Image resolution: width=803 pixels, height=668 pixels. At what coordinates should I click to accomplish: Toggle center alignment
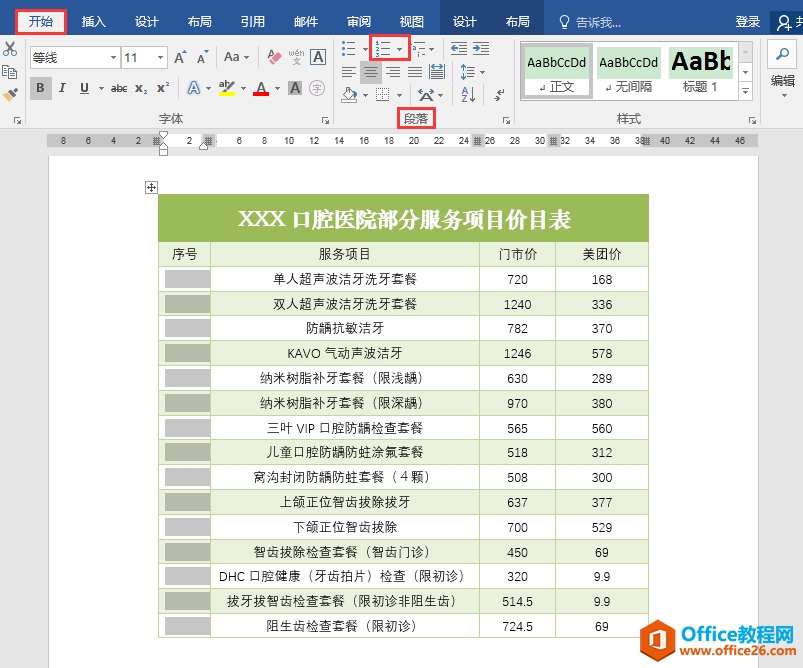pyautogui.click(x=371, y=72)
